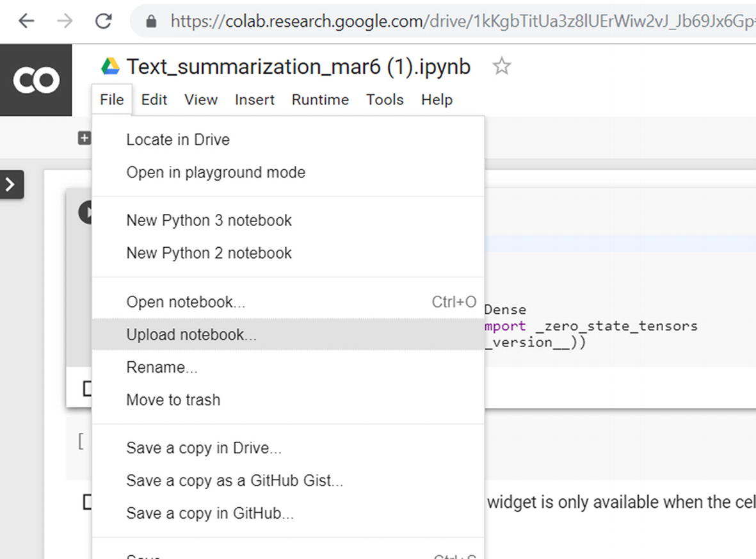Select Locate in Drive
This screenshot has width=756, height=559.
coord(288,140)
